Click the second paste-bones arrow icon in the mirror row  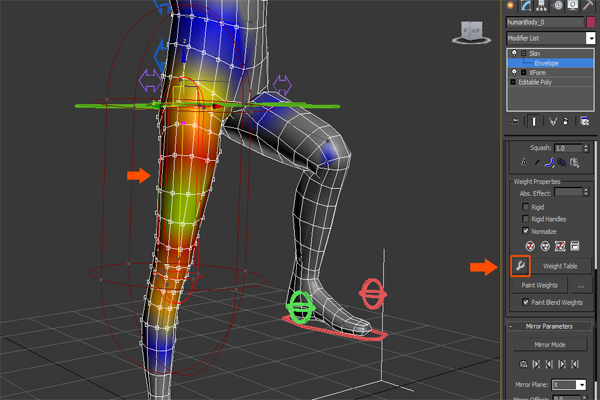pos(549,364)
